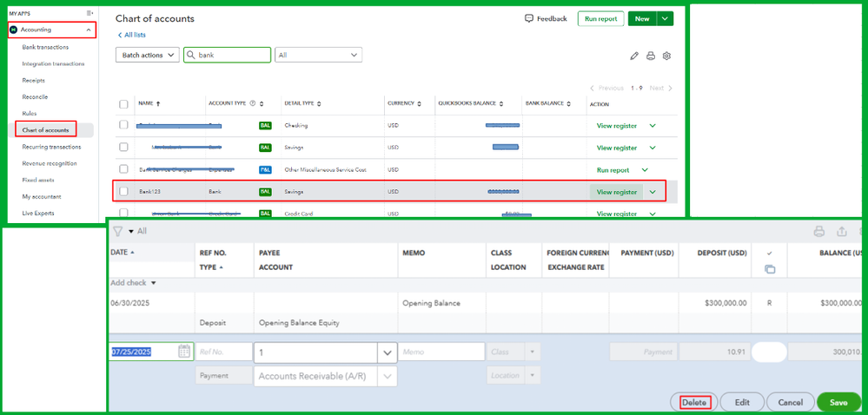
Task: Click the register export icon
Action: [842, 232]
